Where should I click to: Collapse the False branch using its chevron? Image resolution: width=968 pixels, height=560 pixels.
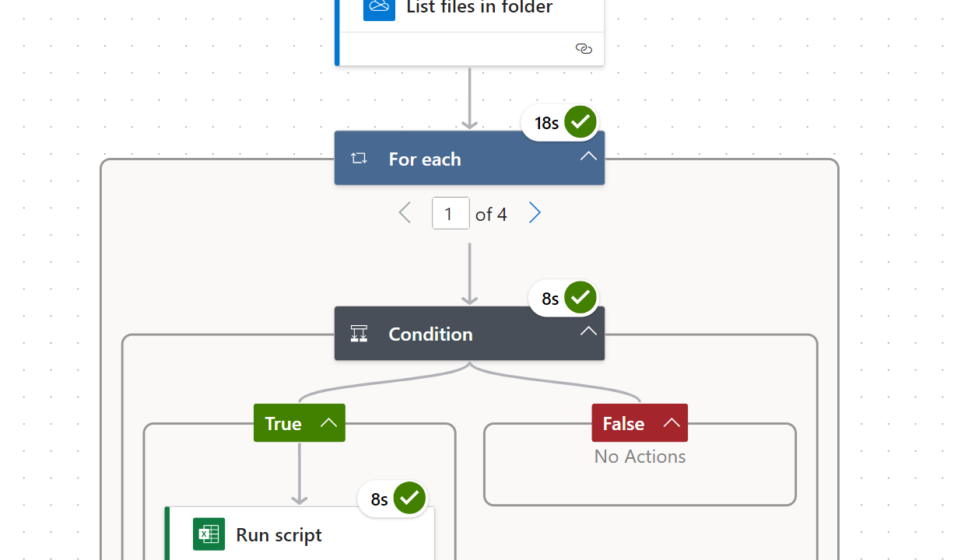672,423
